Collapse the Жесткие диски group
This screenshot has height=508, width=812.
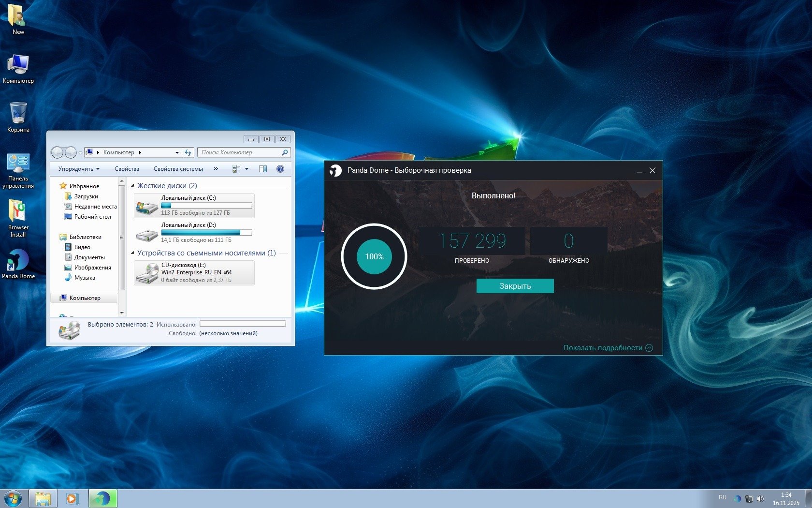tap(133, 186)
